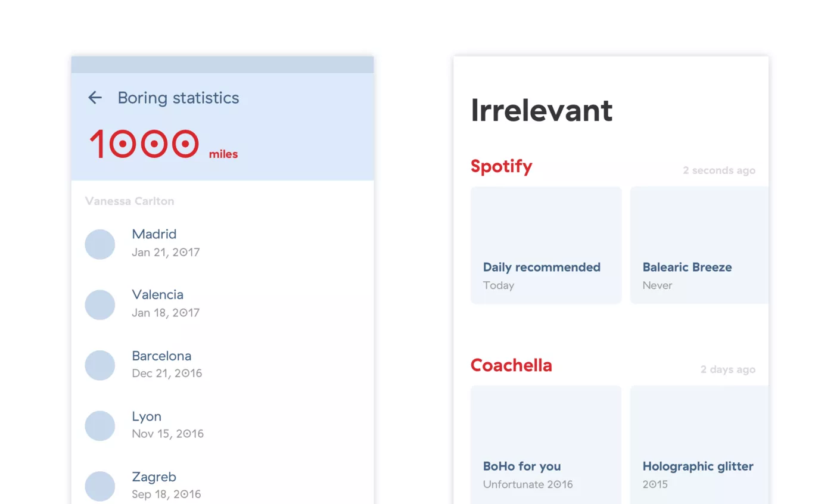Click the Boring statistics title
The width and height of the screenshot is (840, 504).
click(x=178, y=98)
